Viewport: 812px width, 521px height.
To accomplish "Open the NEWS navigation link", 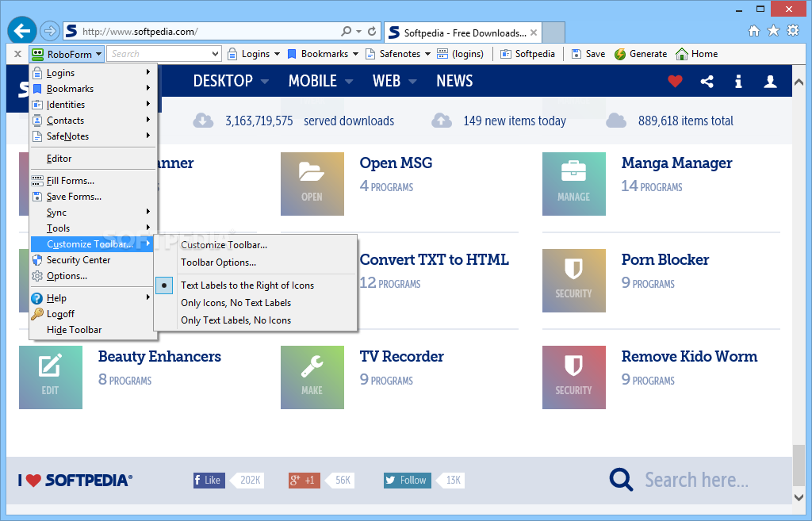I will 454,82.
